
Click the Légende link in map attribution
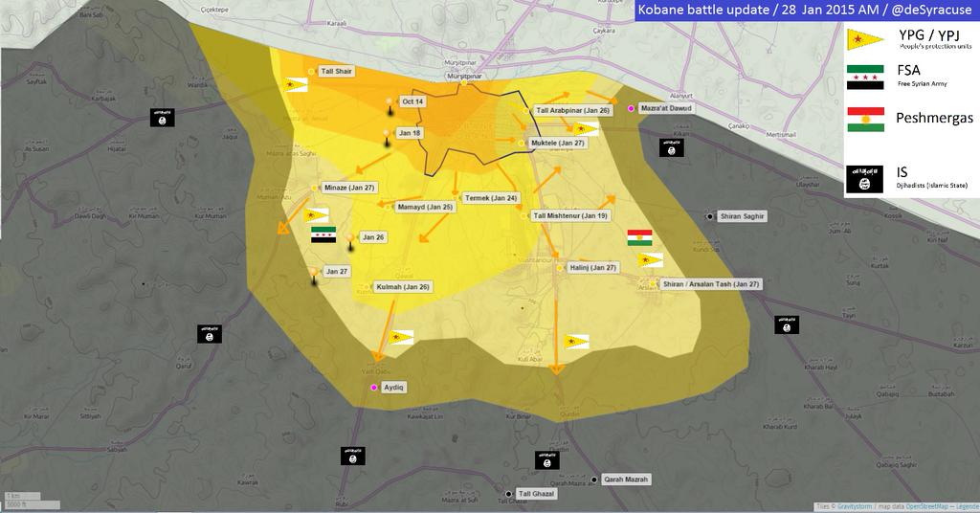point(966,506)
